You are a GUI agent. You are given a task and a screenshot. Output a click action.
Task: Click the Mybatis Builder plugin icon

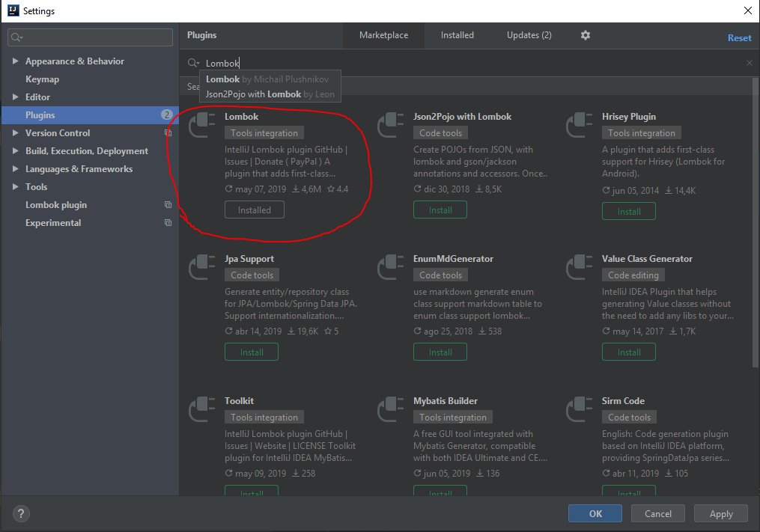(x=391, y=409)
